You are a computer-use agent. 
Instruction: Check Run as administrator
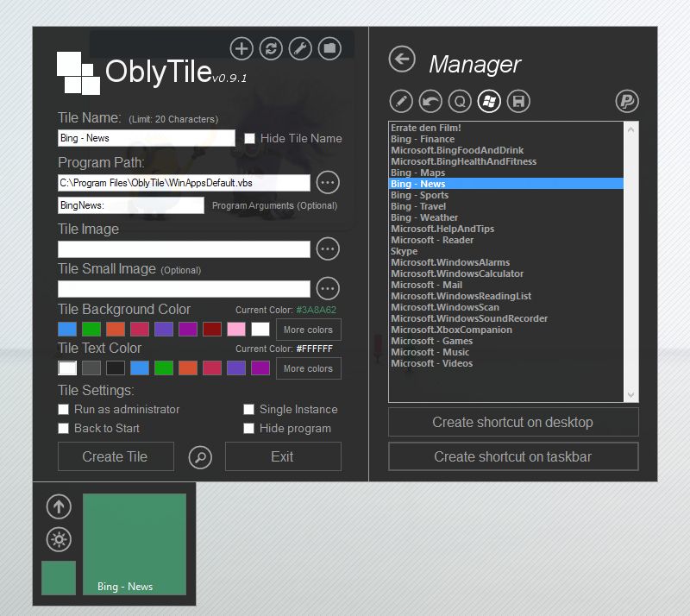[x=63, y=410]
